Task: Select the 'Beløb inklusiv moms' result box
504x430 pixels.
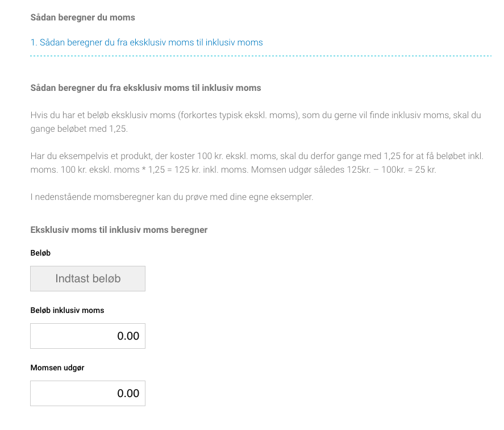Action: click(88, 336)
